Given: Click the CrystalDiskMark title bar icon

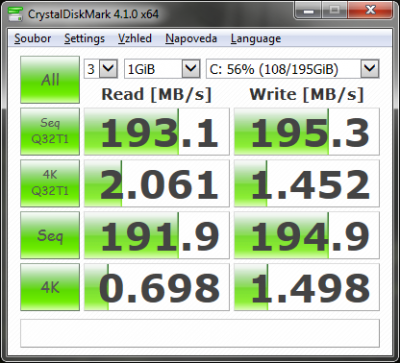Looking at the screenshot, I should click(x=16, y=14).
